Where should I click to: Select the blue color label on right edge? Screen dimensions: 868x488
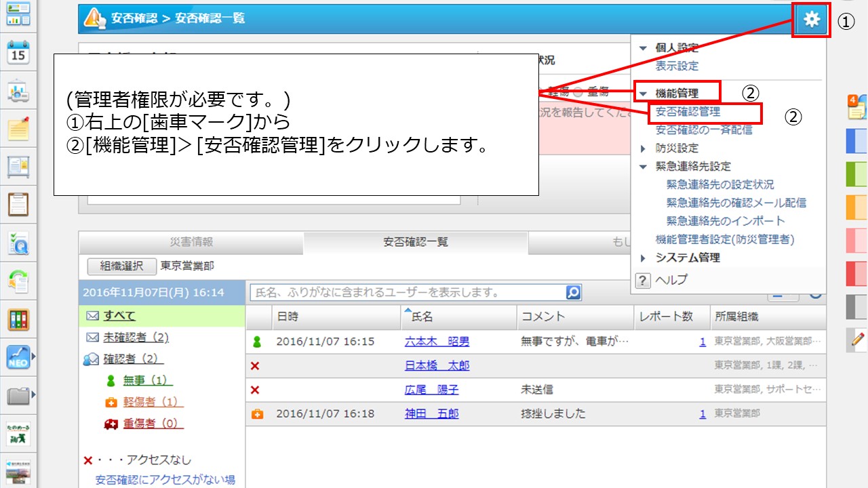[x=857, y=141]
